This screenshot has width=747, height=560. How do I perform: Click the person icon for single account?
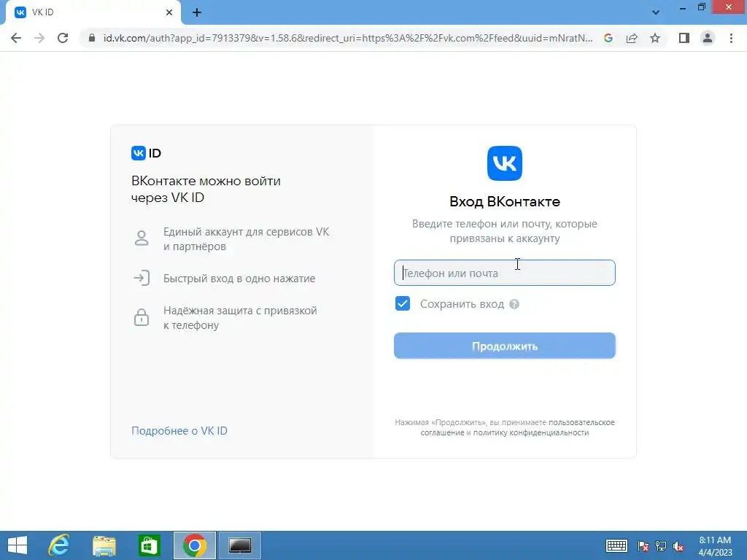point(142,238)
